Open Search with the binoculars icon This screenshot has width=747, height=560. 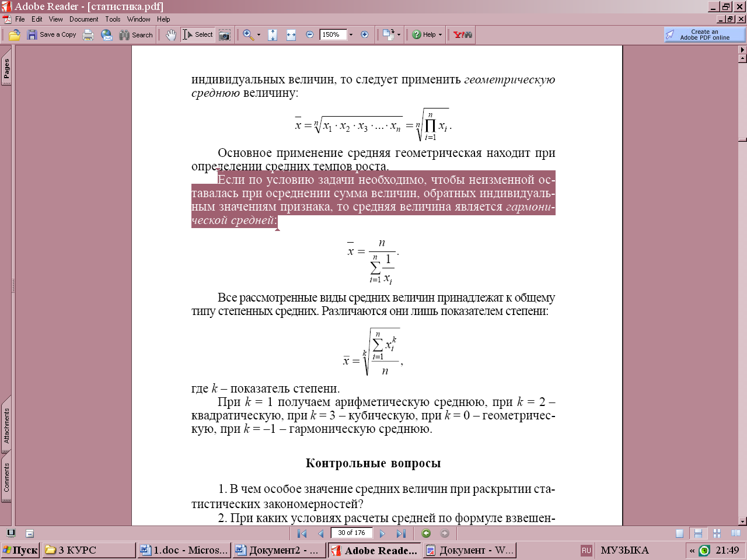tap(136, 35)
